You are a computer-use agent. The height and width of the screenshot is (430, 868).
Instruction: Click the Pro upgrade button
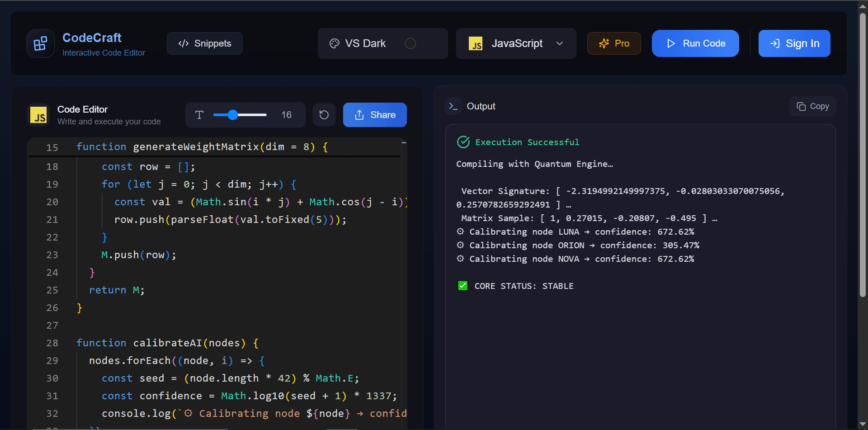tap(614, 43)
